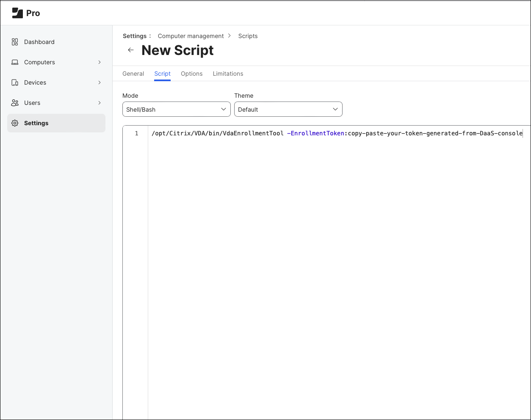Open the Limitations tab
The width and height of the screenshot is (531, 420).
tap(228, 74)
